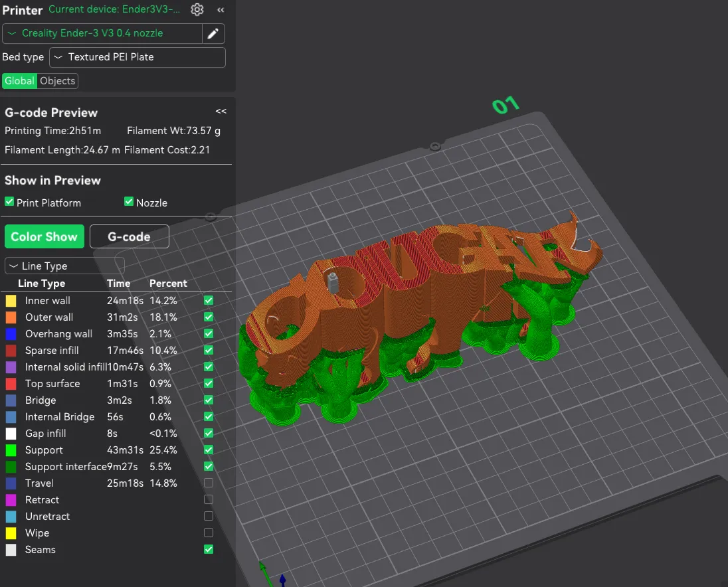Click the Outer wall orange color icon
728x587 pixels.
point(11,317)
